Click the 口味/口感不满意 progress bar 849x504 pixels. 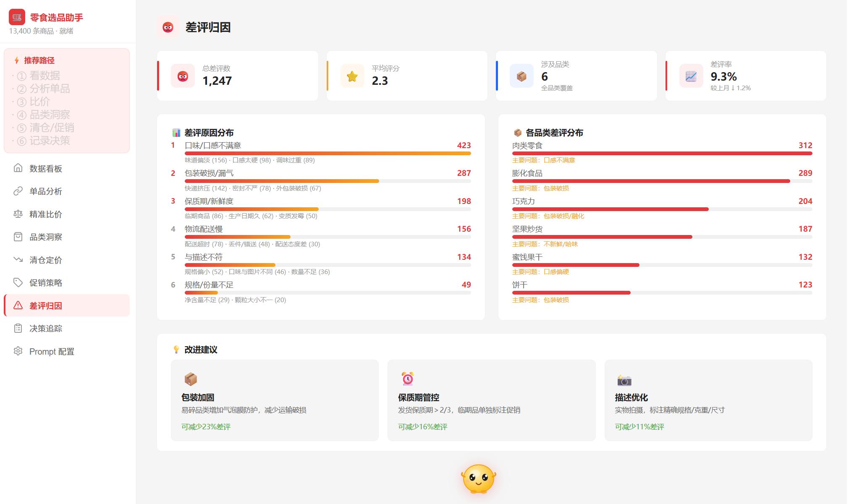(x=328, y=153)
